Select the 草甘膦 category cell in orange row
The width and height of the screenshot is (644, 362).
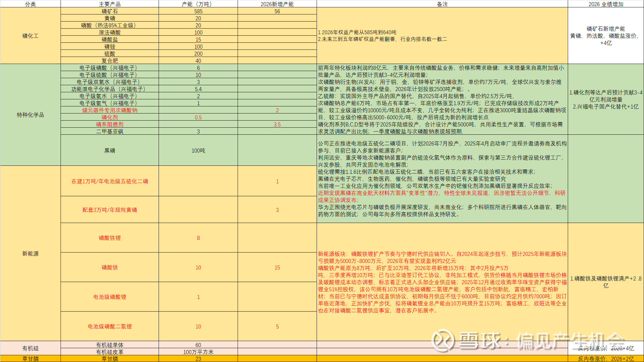coord(30,359)
